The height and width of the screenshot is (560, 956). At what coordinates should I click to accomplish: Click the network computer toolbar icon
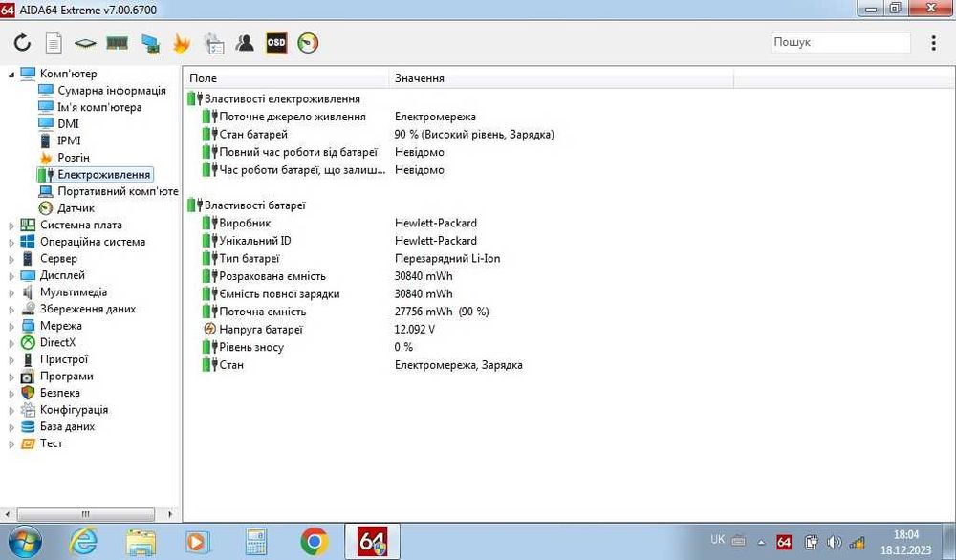151,43
